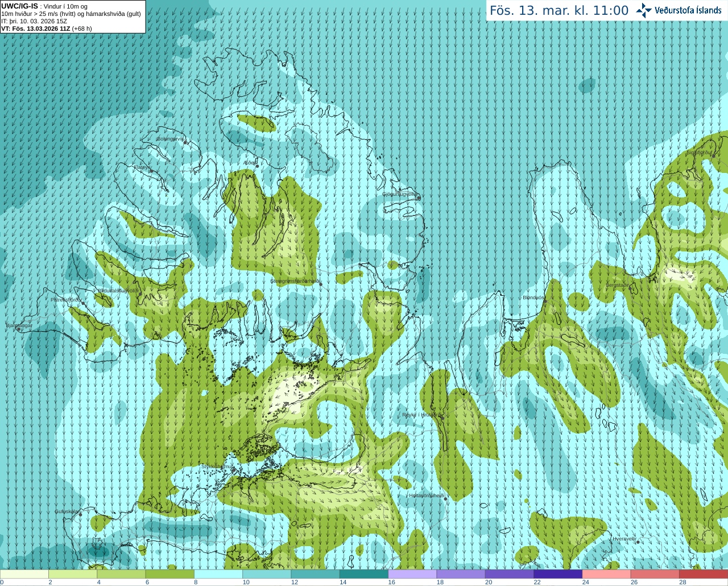
Task: Click the legend scale number 8
Action: 196,582
